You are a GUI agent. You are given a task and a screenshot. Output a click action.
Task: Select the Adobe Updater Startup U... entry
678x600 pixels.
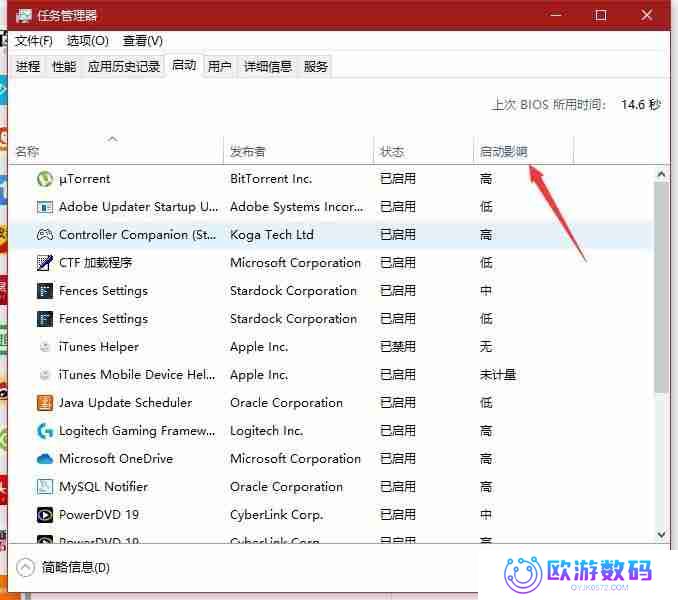(138, 207)
